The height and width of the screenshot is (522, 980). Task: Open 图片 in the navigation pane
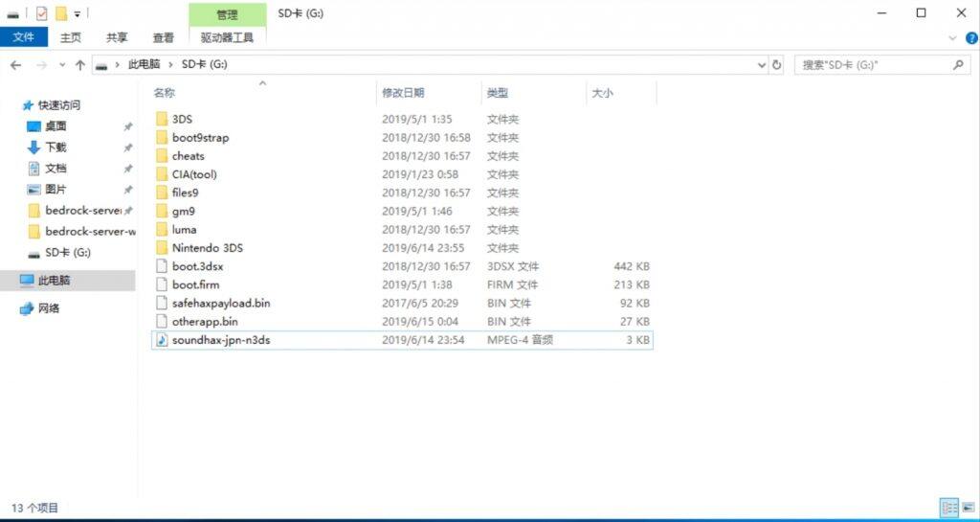56,190
